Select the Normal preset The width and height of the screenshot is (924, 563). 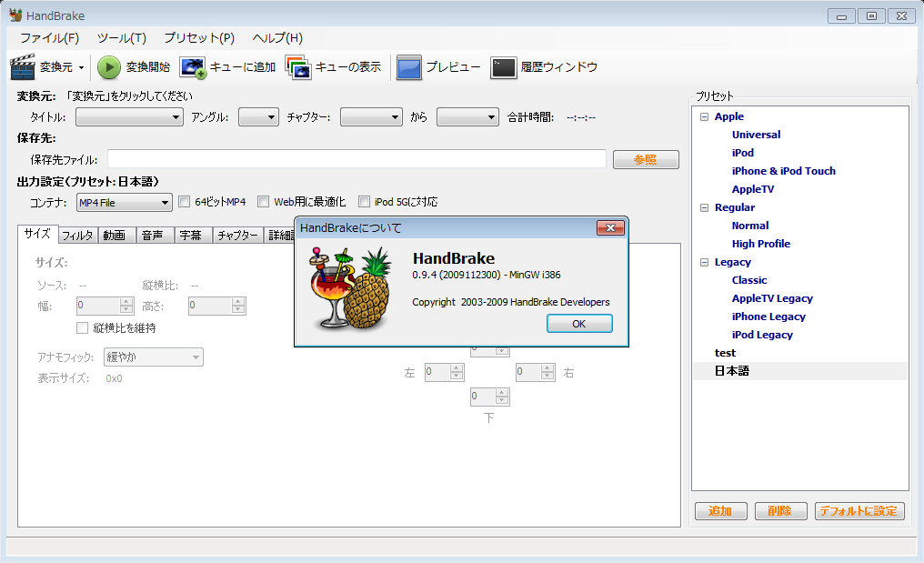pos(750,226)
